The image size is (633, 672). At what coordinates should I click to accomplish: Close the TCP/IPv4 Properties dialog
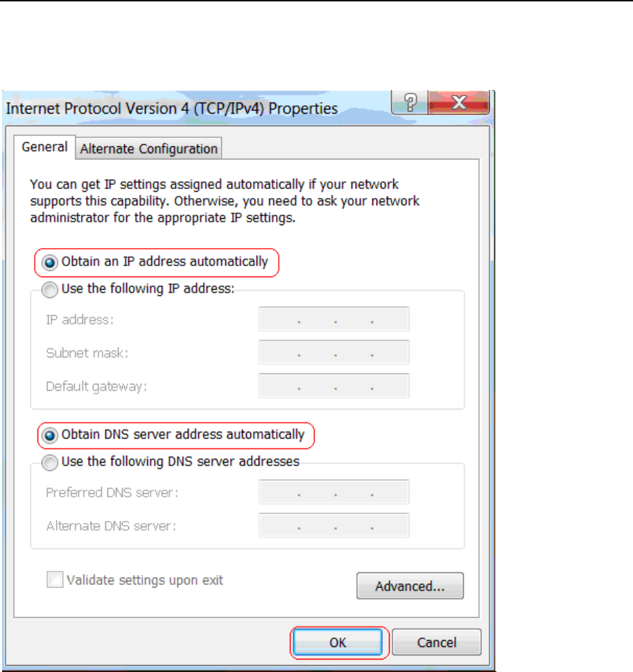tap(458, 103)
